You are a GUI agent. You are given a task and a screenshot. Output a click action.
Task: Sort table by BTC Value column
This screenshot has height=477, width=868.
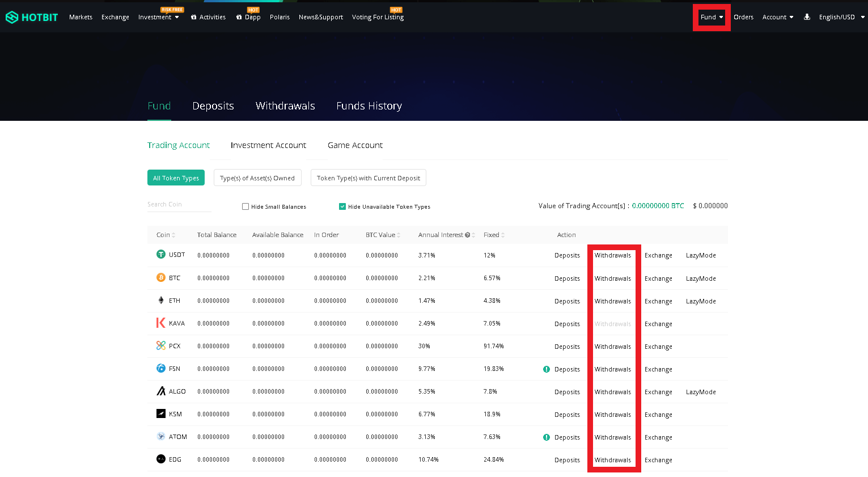click(x=399, y=235)
